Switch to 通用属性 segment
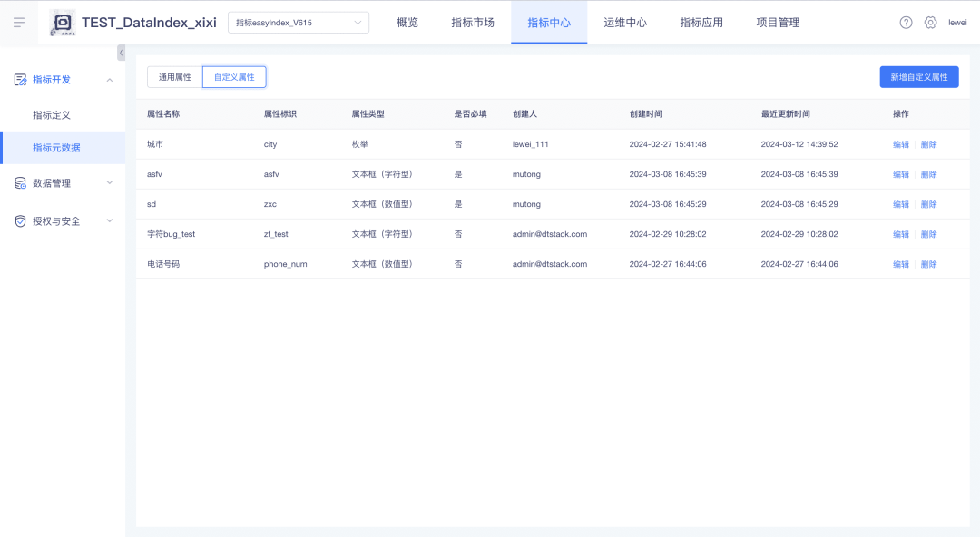Viewport: 980px width, 537px height. click(175, 77)
